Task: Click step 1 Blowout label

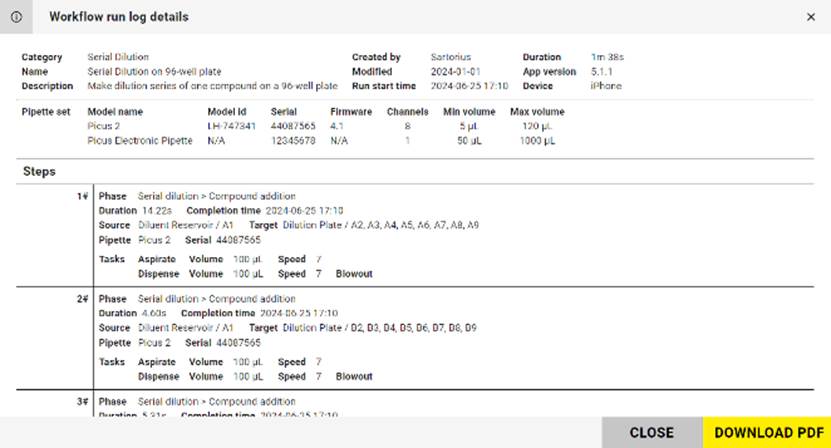Action: click(x=354, y=273)
